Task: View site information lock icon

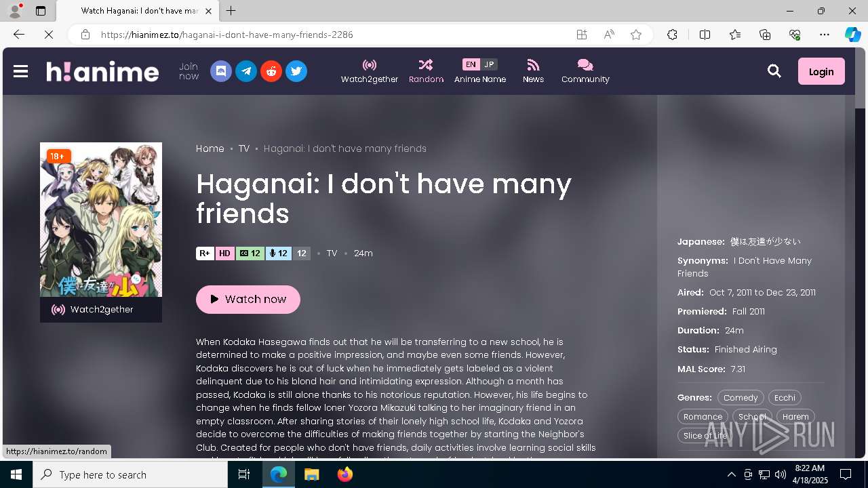Action: (85, 35)
